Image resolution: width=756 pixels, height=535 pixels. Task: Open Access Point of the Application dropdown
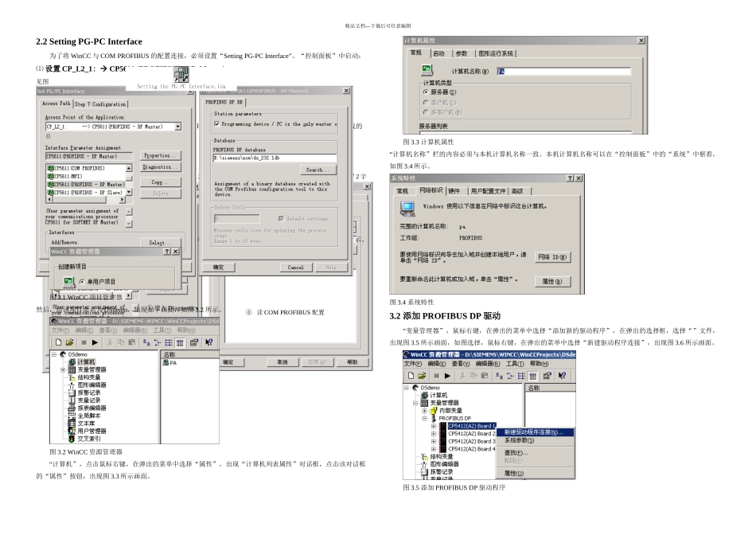point(178,127)
